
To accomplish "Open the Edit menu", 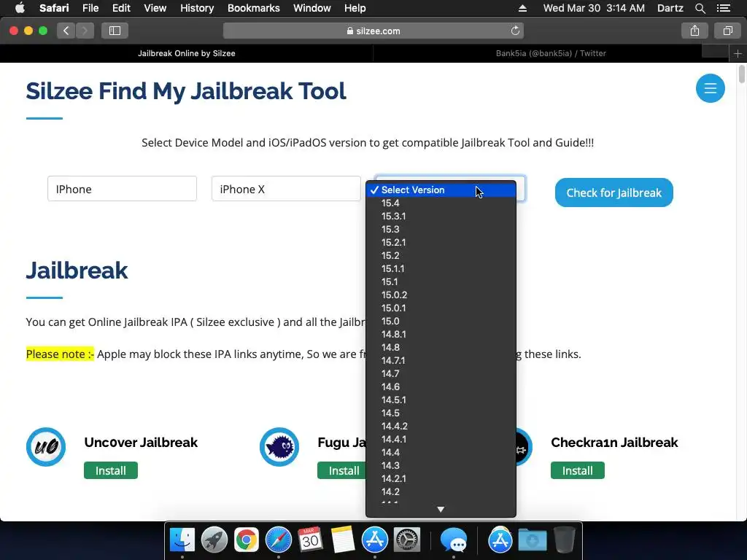I will (121, 8).
